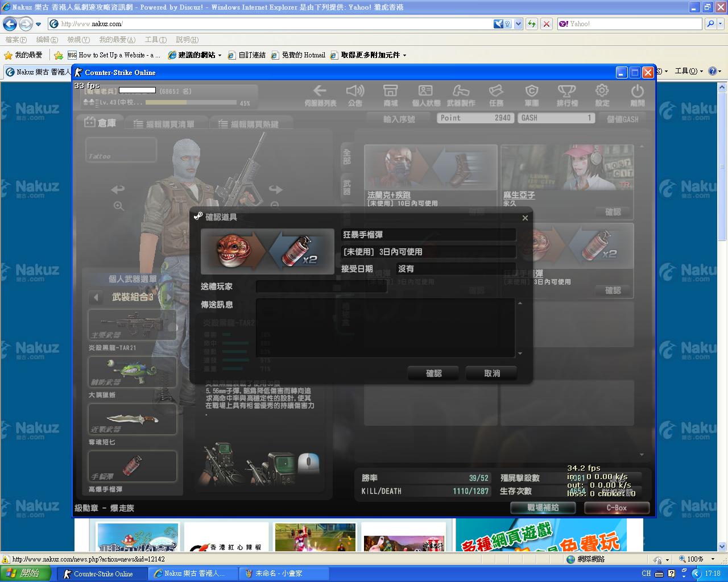
Task: Open the announcements (公告) speaker icon
Action: [355, 95]
